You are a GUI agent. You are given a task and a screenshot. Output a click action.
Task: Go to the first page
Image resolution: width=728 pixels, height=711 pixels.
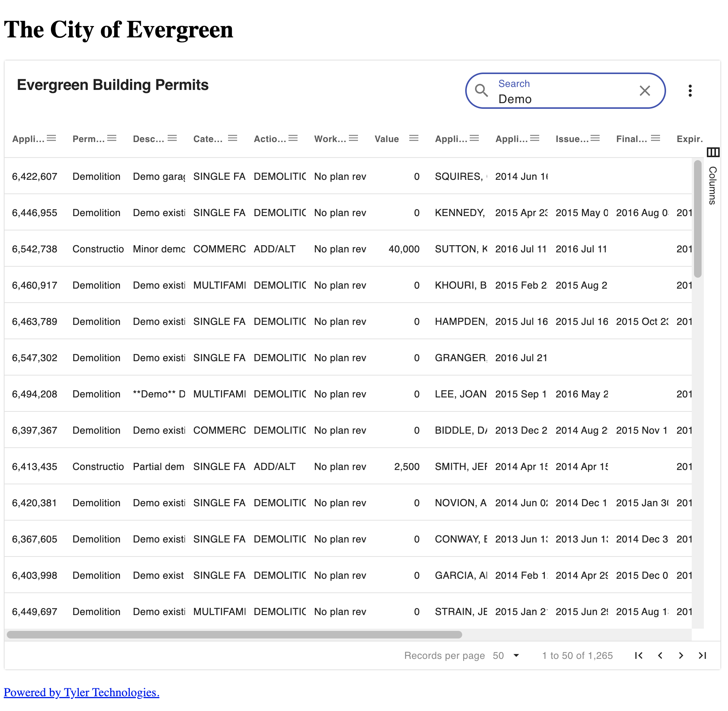click(x=639, y=655)
